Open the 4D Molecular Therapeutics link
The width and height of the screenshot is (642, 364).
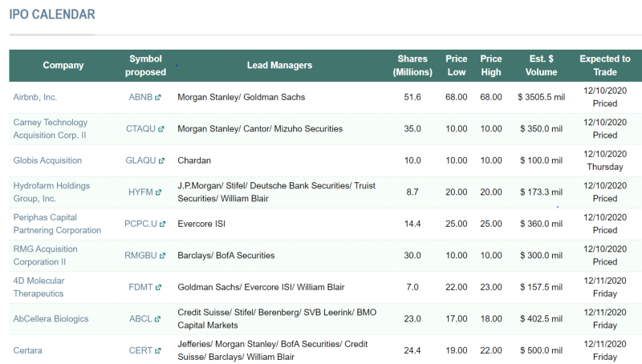click(x=39, y=288)
